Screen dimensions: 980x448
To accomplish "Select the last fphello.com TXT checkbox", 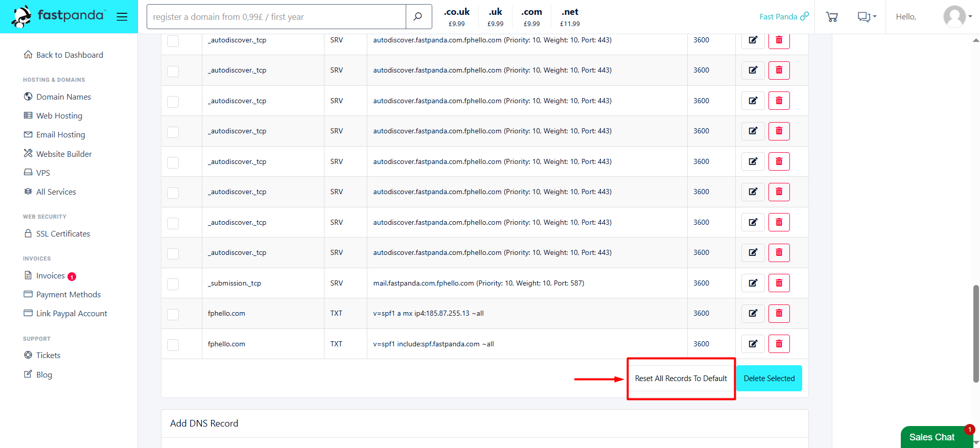I will coord(173,345).
